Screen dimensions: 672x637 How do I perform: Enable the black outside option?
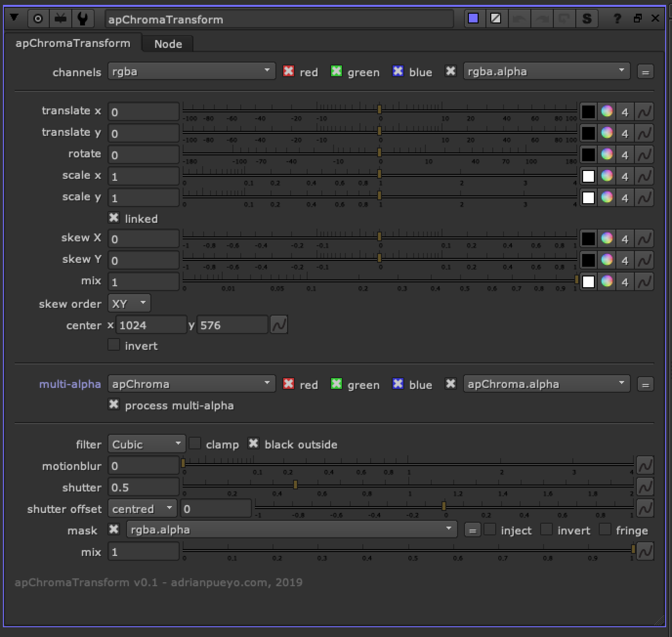pos(253,444)
